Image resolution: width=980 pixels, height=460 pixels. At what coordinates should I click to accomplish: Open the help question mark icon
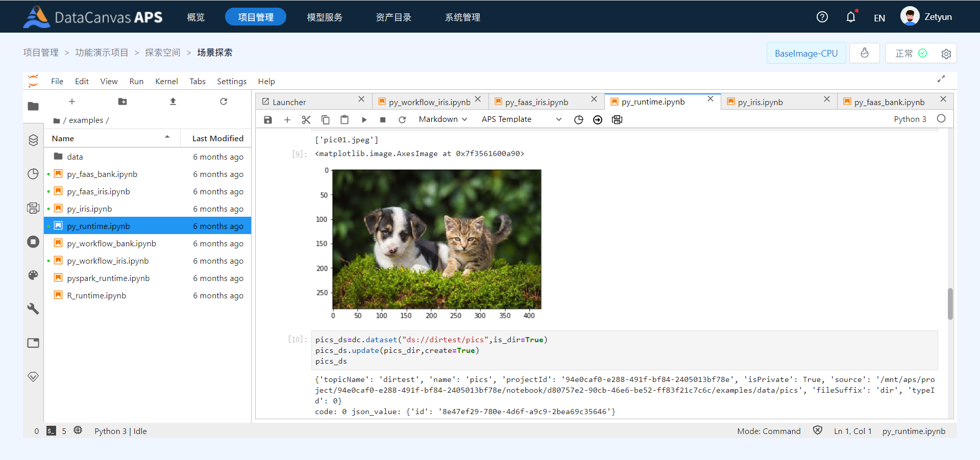(822, 17)
